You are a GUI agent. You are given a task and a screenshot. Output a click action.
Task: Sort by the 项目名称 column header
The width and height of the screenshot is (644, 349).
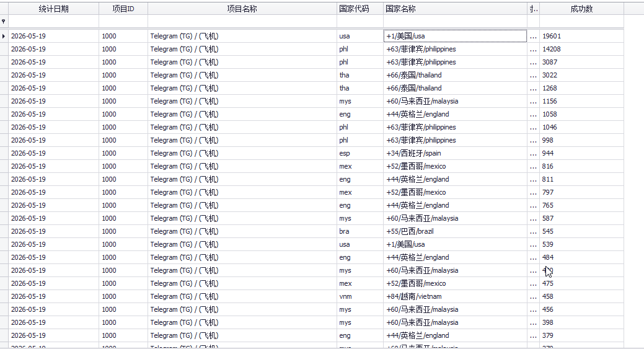click(242, 9)
